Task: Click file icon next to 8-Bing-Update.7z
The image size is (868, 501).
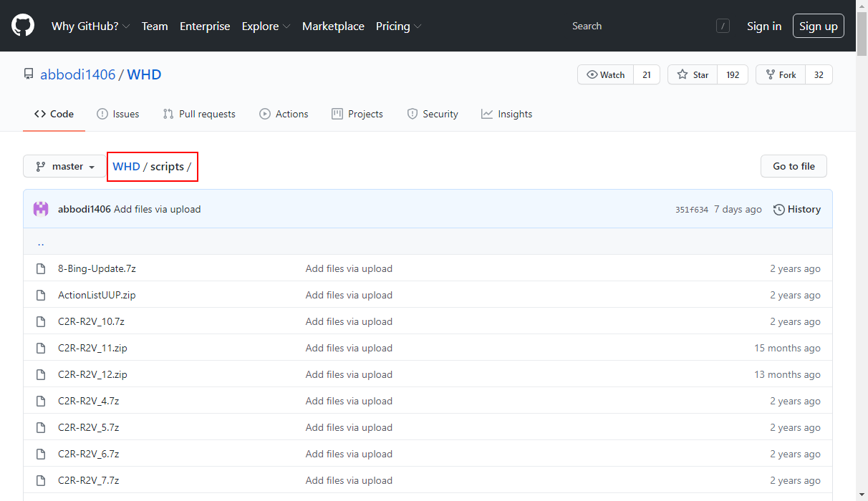Action: pos(41,268)
